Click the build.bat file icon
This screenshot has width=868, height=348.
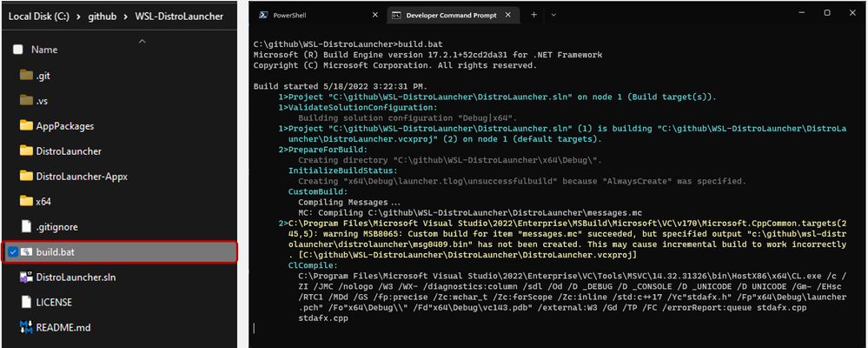[x=25, y=251]
